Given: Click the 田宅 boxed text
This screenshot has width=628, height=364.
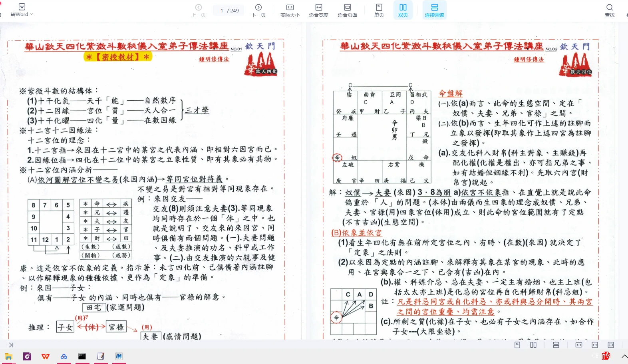Looking at the screenshot, I should (93, 308).
